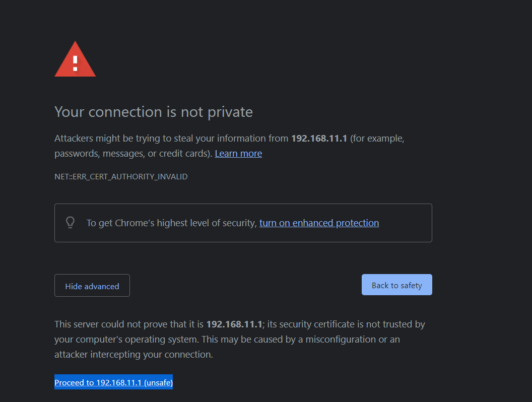Proceed to 192.168.11.1 (unsafe)

tap(113, 383)
